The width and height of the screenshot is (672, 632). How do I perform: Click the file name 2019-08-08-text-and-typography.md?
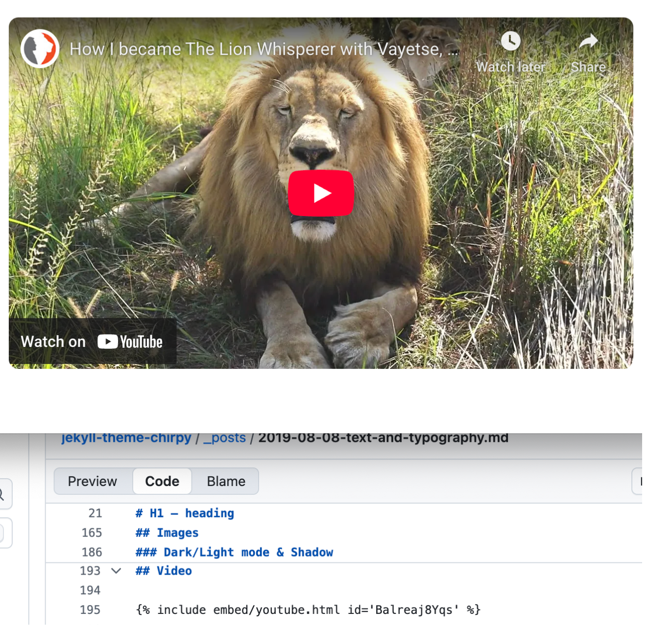[x=383, y=437]
